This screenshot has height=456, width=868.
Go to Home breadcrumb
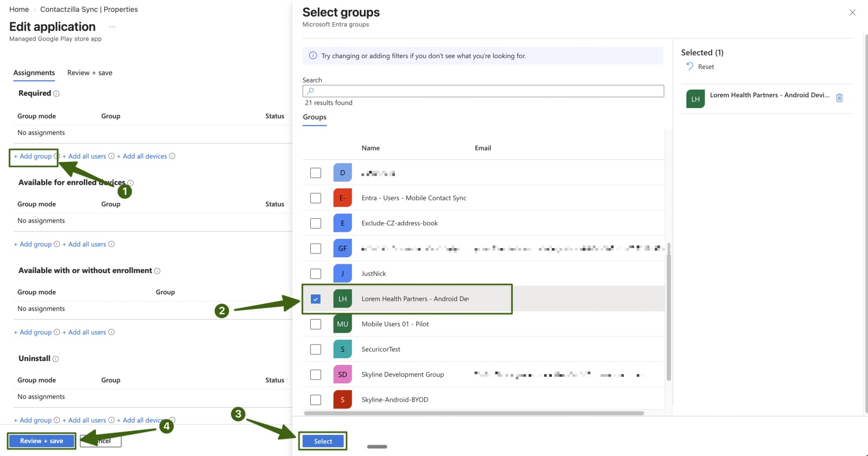[x=19, y=9]
